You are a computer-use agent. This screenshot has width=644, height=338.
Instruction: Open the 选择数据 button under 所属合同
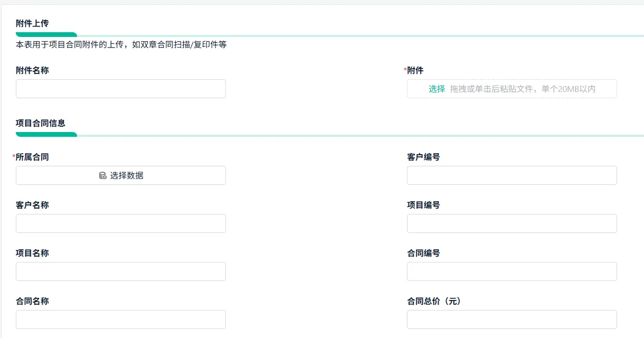tap(121, 175)
